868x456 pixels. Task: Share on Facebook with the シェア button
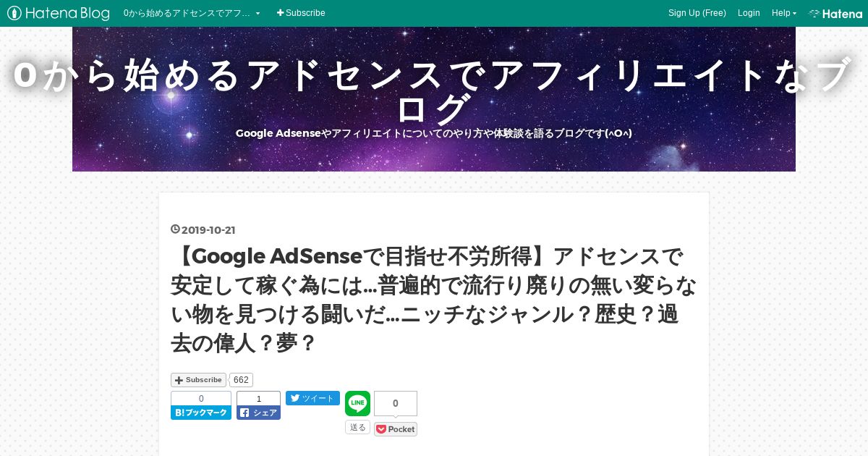258,413
